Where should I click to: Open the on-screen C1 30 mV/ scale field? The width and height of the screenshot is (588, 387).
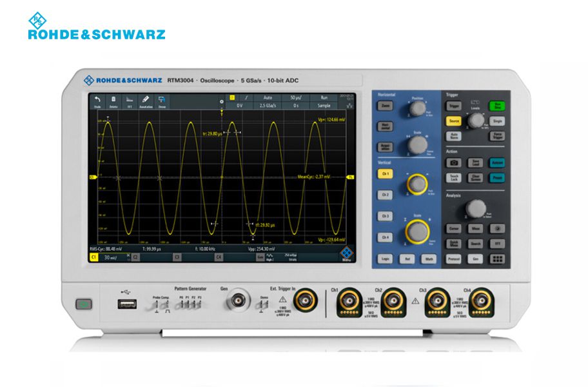(110, 257)
